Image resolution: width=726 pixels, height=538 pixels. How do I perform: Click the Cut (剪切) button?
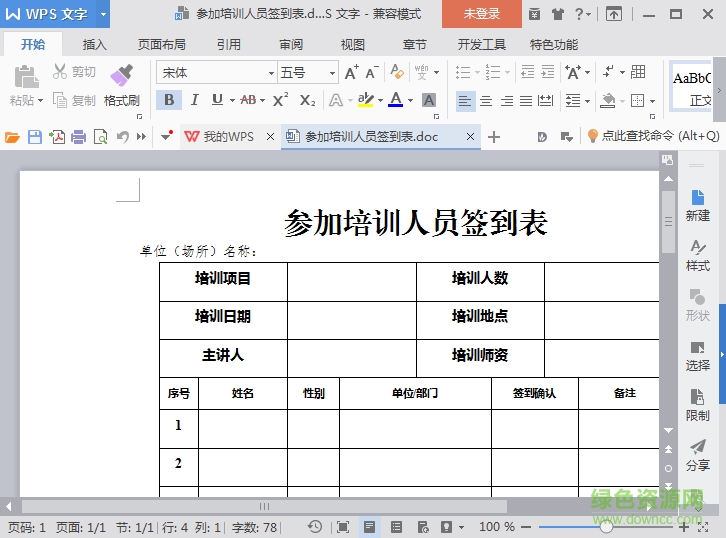coord(74,72)
